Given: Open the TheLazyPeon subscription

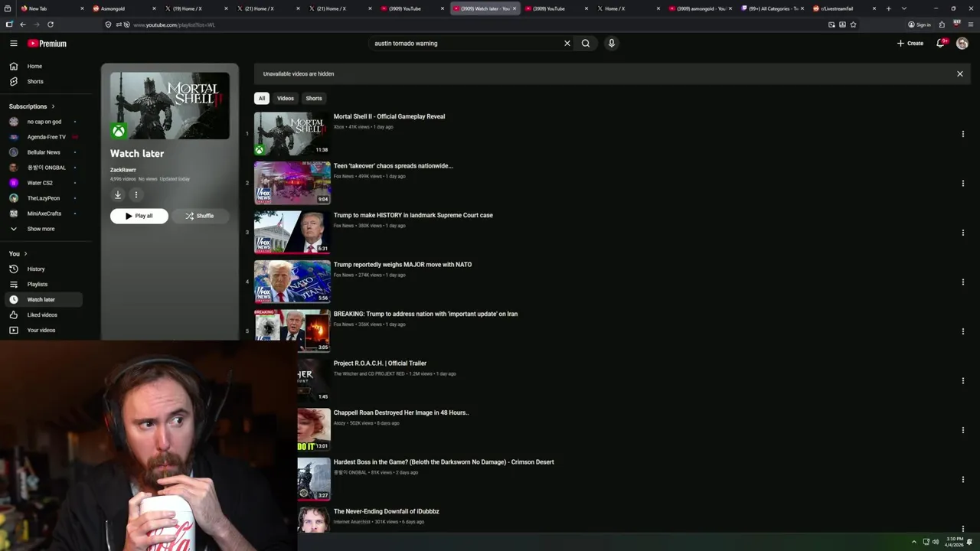Looking at the screenshot, I should (x=44, y=198).
